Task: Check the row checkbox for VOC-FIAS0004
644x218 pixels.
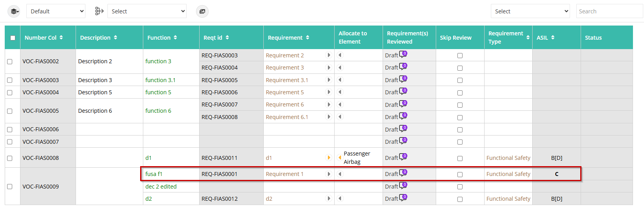Action: 10,92
